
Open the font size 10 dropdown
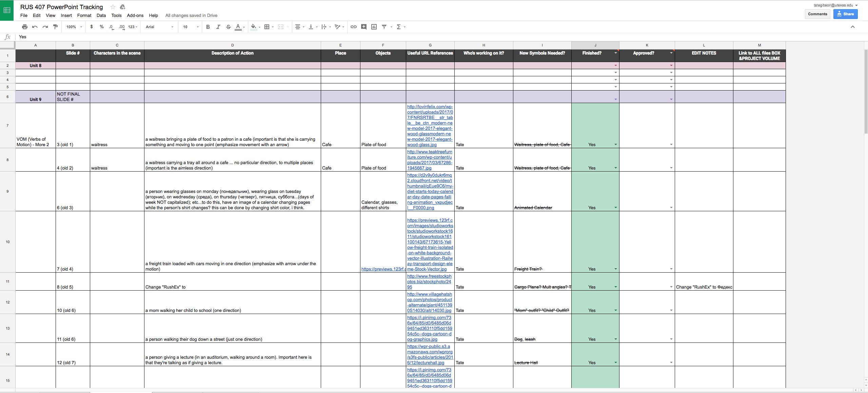click(x=191, y=27)
